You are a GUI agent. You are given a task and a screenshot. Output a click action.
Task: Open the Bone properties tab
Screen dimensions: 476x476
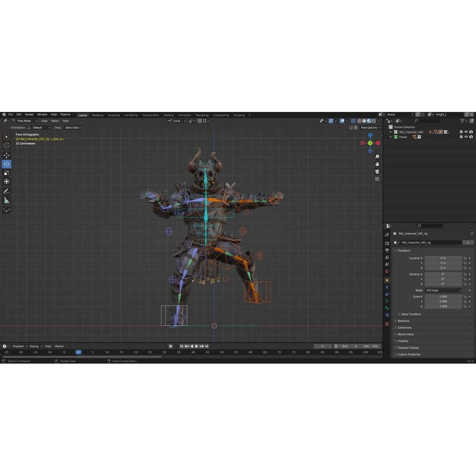pos(387,308)
